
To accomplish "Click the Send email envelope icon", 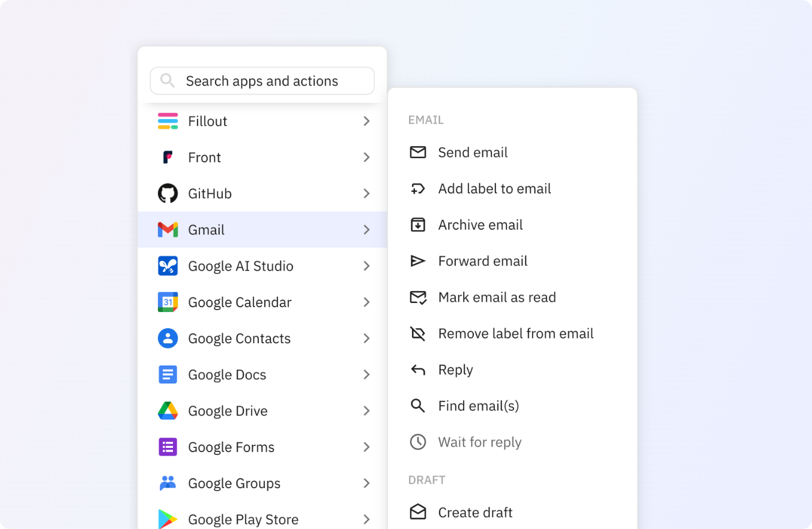I will pyautogui.click(x=418, y=152).
